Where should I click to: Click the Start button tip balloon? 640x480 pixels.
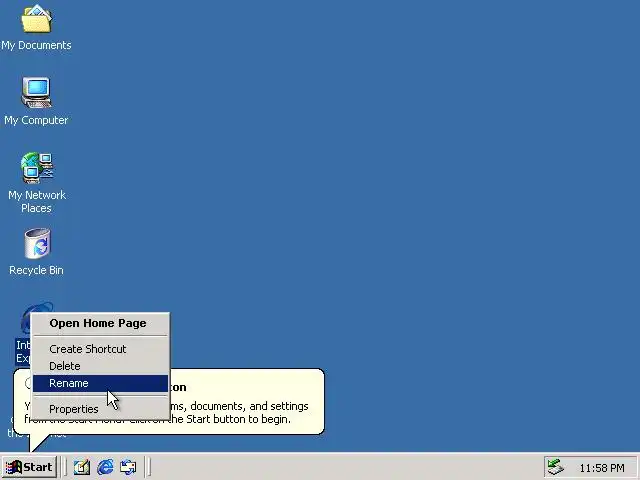pyautogui.click(x=245, y=402)
